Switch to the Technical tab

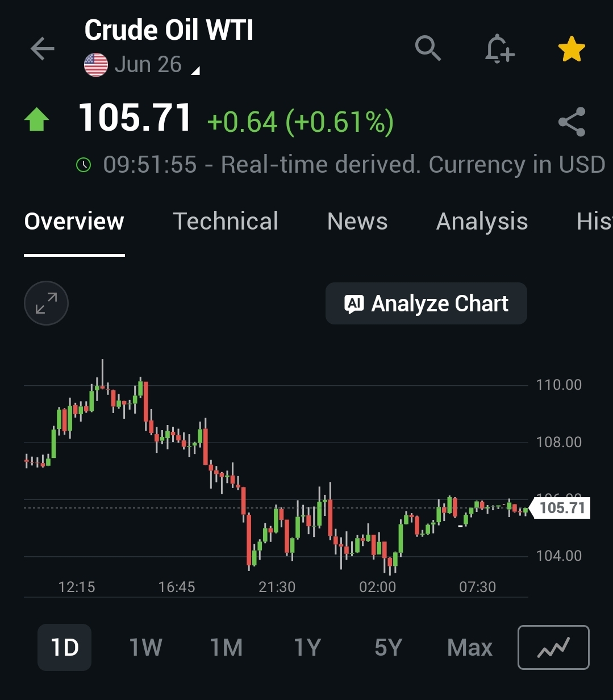click(226, 221)
